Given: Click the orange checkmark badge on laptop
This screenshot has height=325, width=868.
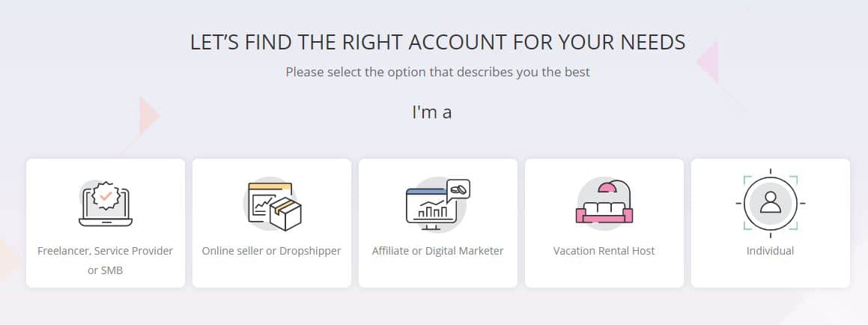Looking at the screenshot, I should [106, 198].
